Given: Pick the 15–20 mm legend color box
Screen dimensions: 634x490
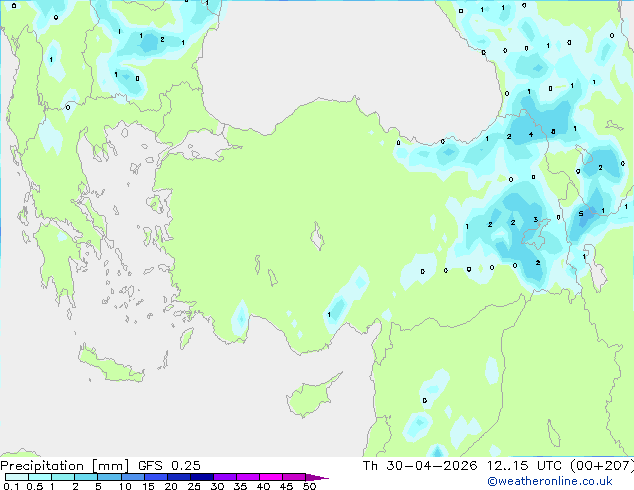Looking at the screenshot, I should (x=155, y=477).
